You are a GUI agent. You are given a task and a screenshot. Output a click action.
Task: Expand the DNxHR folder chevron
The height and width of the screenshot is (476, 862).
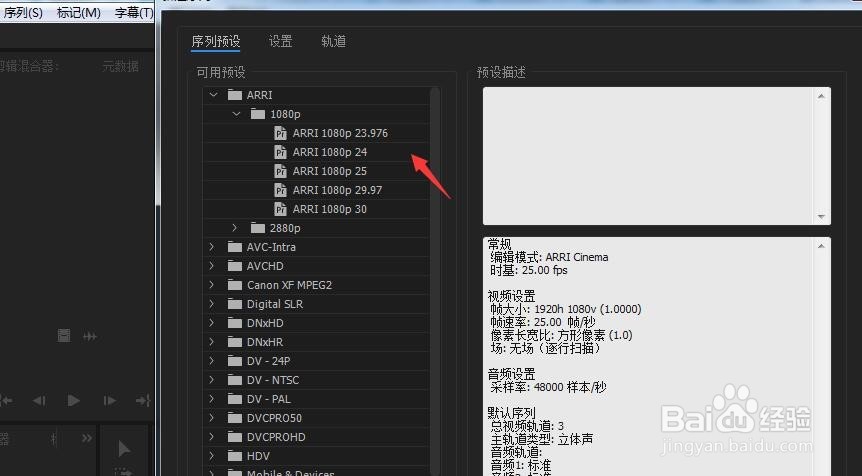[212, 341]
